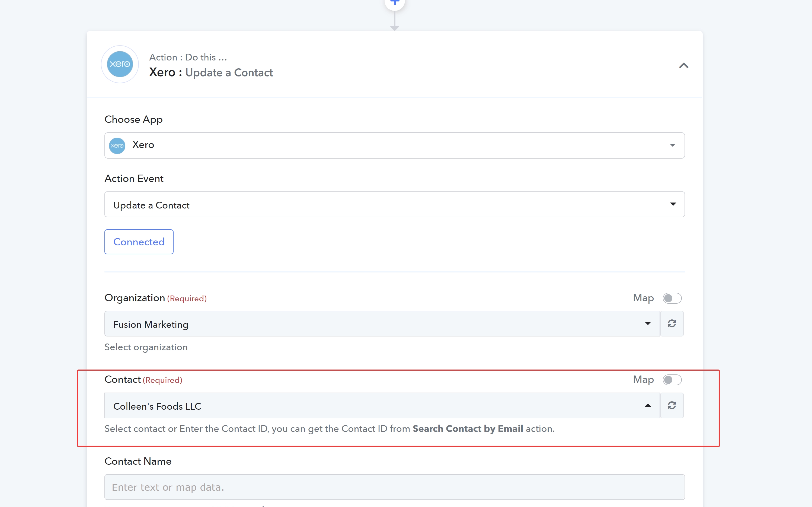The height and width of the screenshot is (507, 812).
Task: Refresh the Organization list
Action: click(672, 323)
